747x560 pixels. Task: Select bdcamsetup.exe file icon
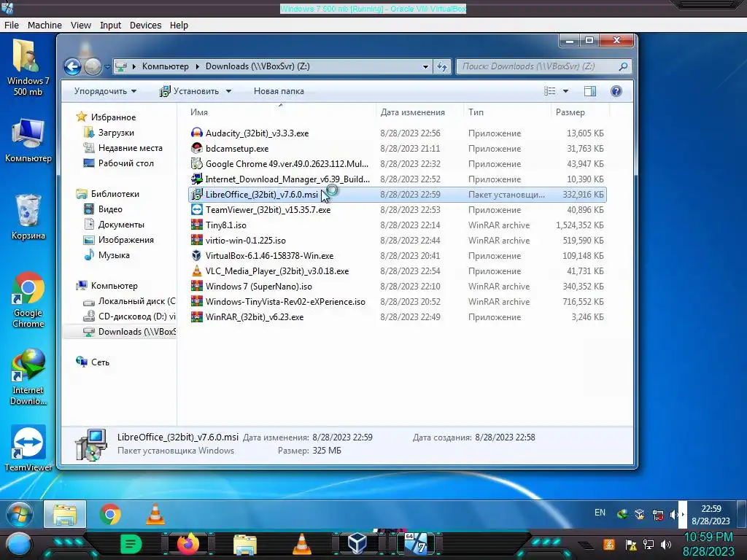tap(197, 148)
